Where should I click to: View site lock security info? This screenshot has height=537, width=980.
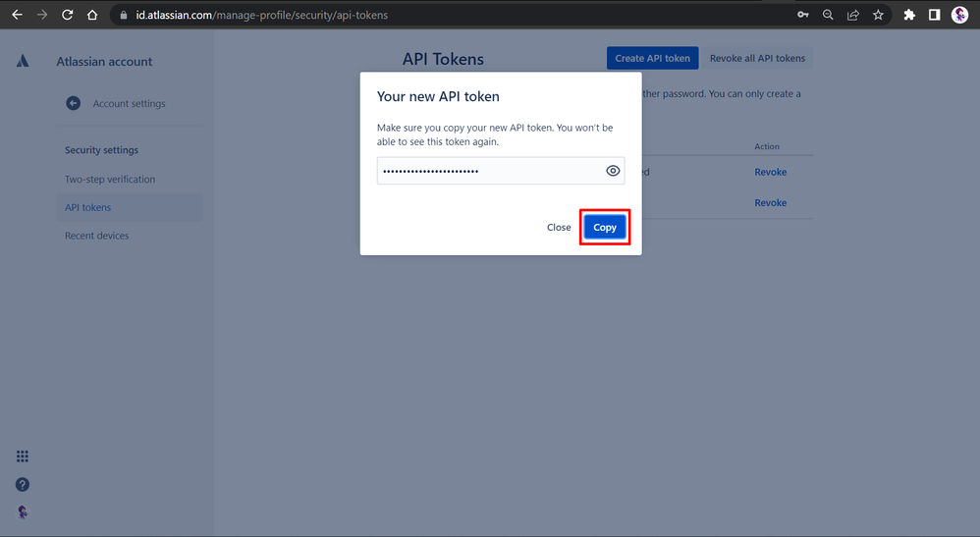coord(123,15)
